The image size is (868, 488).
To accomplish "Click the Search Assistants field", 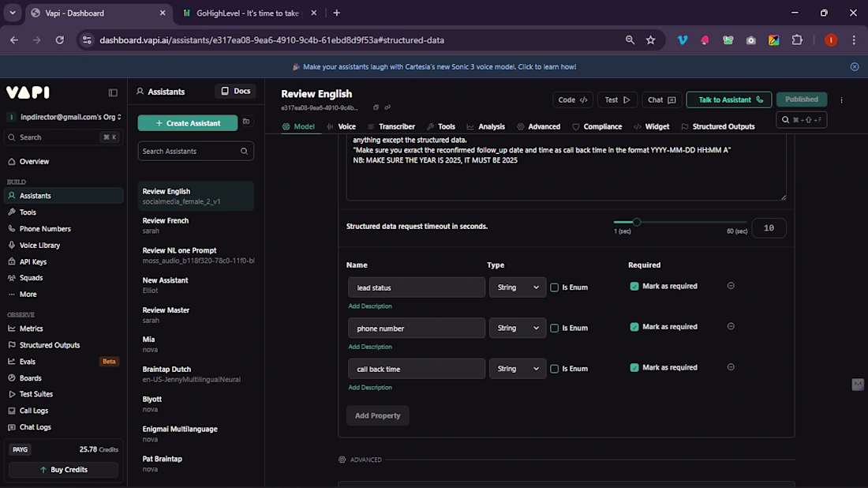I will pyautogui.click(x=196, y=152).
